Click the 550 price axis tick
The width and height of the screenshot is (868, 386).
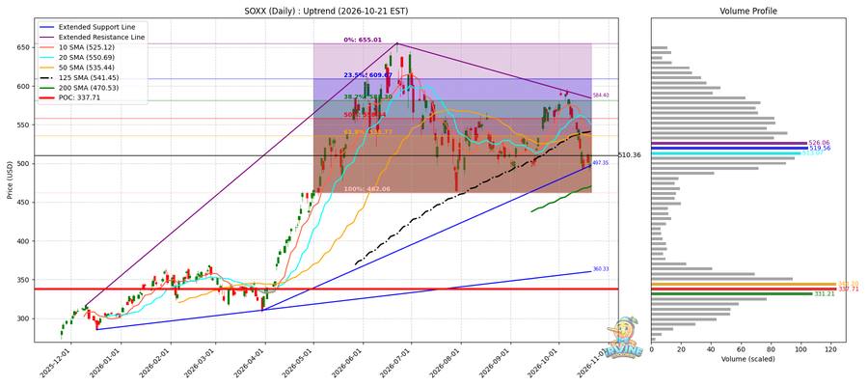(26, 125)
